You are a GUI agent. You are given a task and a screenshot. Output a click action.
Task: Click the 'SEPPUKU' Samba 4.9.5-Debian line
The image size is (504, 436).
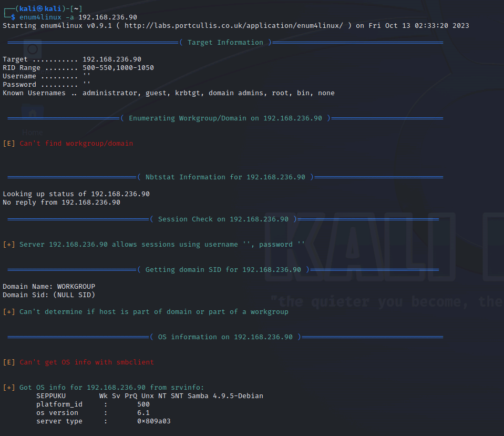tap(149, 396)
